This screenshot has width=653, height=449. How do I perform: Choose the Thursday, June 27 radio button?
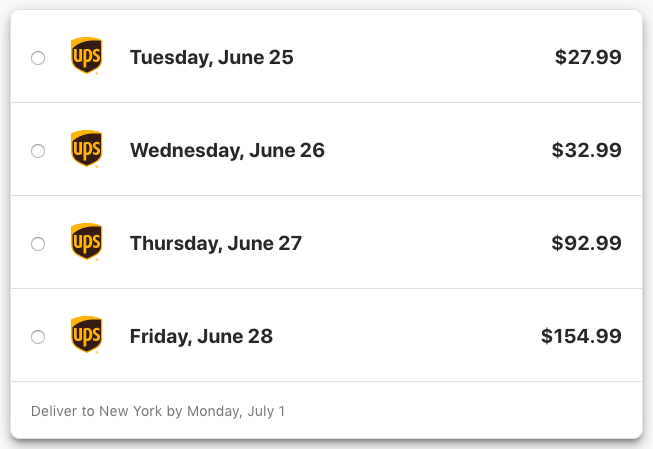click(x=38, y=244)
